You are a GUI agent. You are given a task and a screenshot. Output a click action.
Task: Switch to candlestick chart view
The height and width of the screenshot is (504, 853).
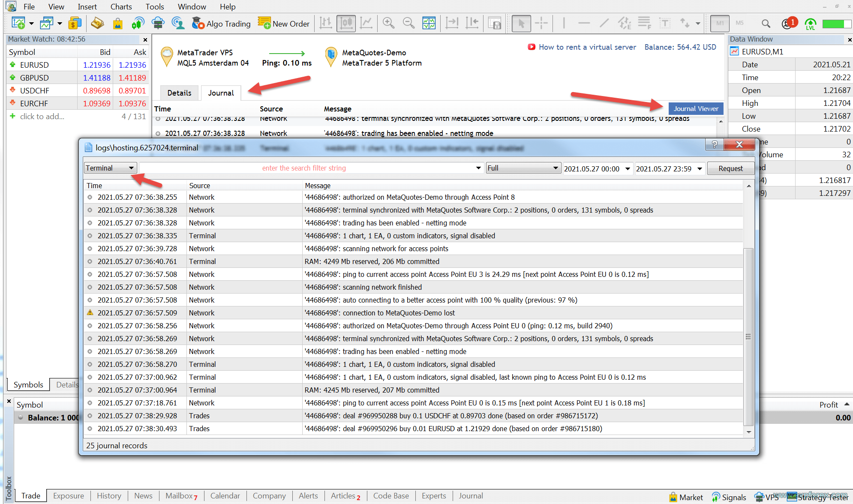coord(346,23)
